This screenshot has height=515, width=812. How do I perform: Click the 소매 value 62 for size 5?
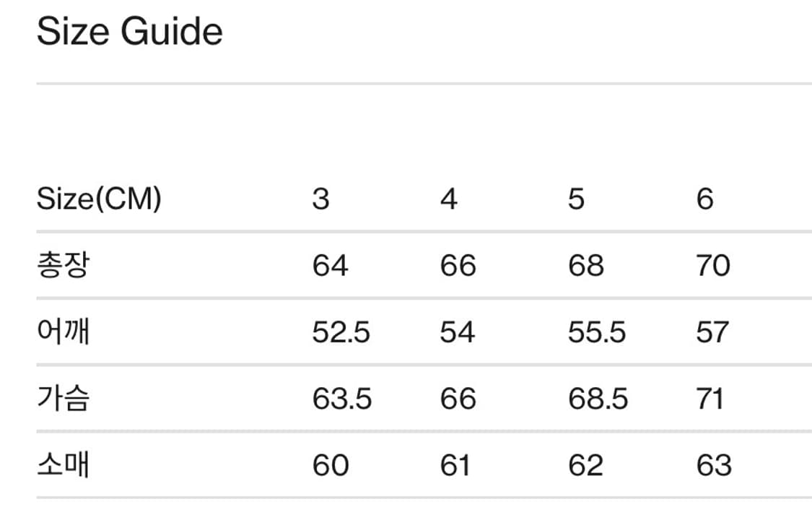coord(585,465)
